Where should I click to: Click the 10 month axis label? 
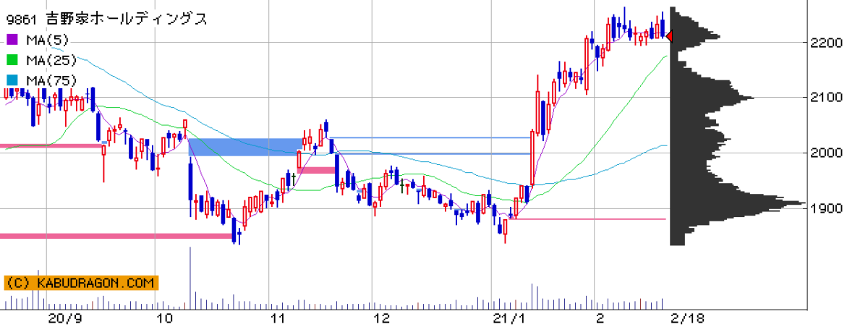pyautogui.click(x=166, y=318)
